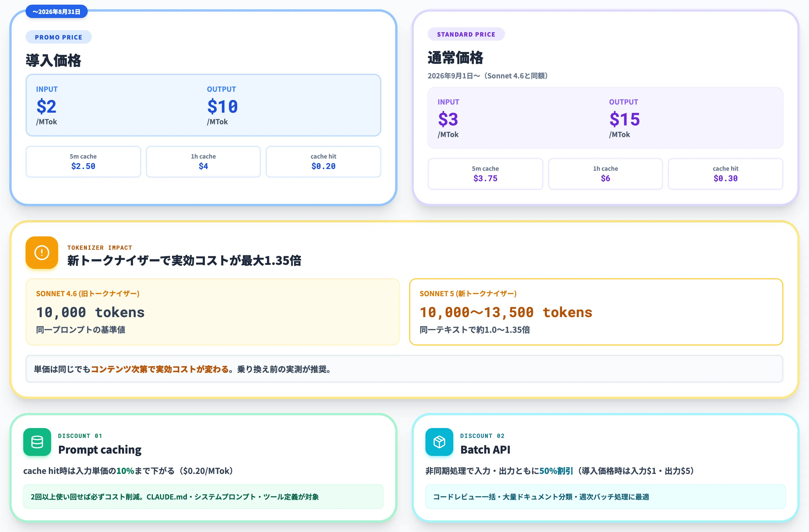Select the 導入価格 heading

pyautogui.click(x=53, y=60)
